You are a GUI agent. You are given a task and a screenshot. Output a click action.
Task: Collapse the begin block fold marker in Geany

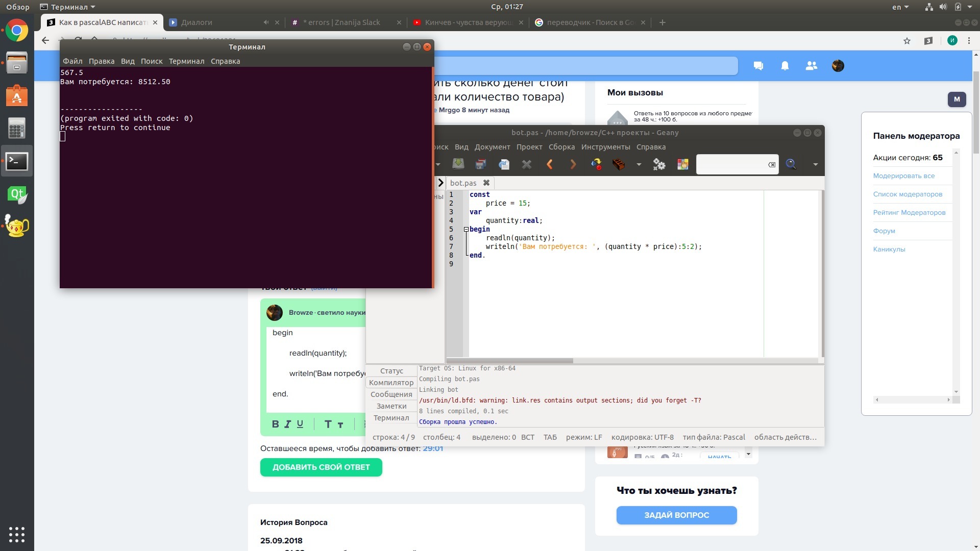(x=466, y=230)
